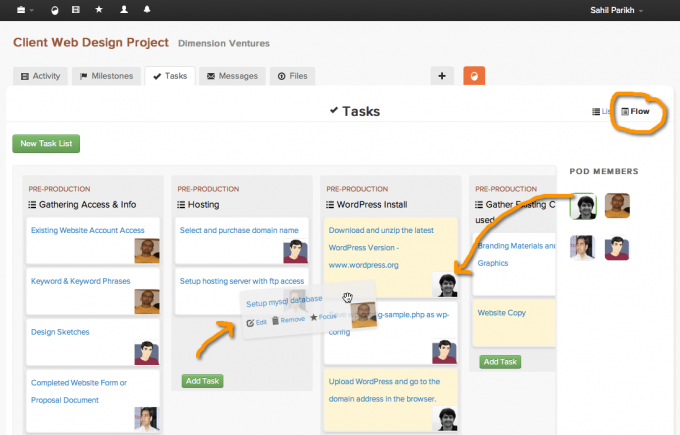
Task: Click the New Task List button
Action: 46,144
